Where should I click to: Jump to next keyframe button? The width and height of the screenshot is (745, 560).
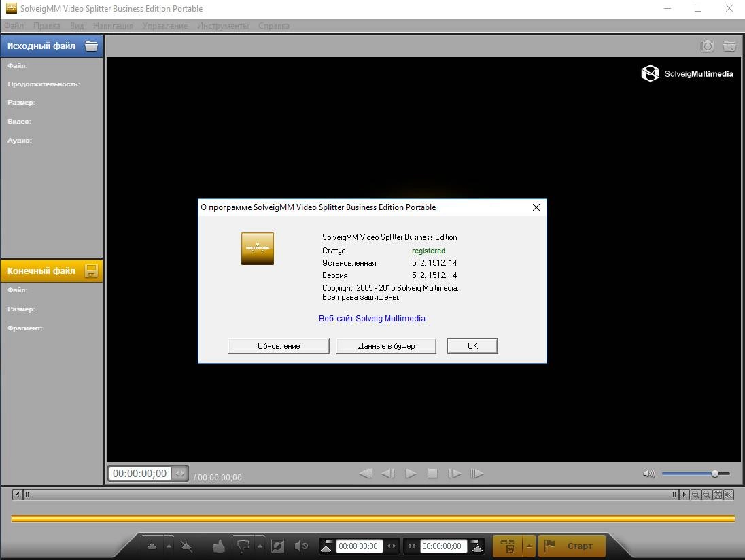pyautogui.click(x=477, y=474)
